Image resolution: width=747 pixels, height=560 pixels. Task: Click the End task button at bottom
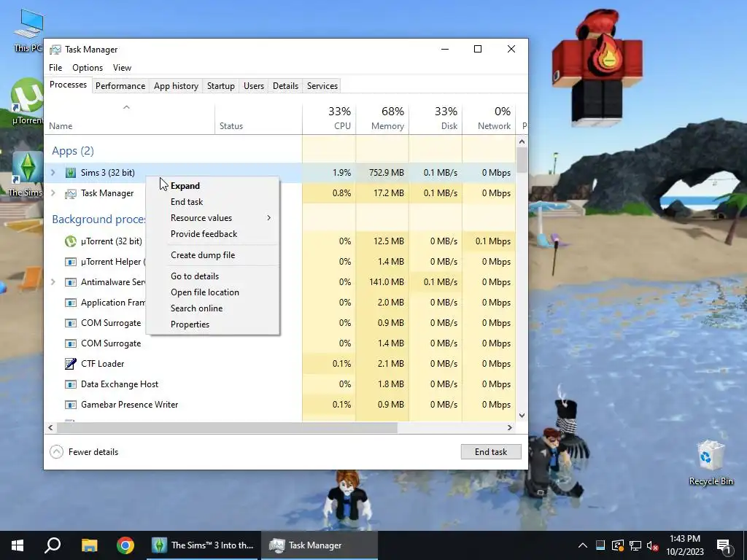(491, 452)
